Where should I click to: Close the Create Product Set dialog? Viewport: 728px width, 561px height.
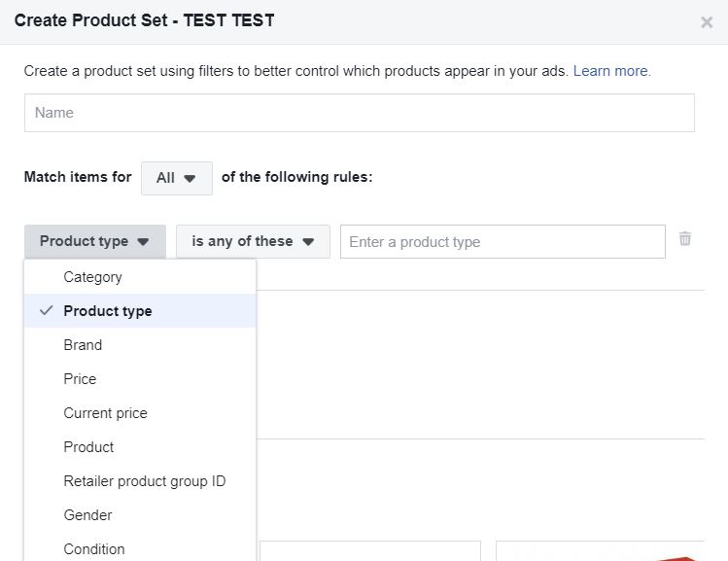(707, 22)
